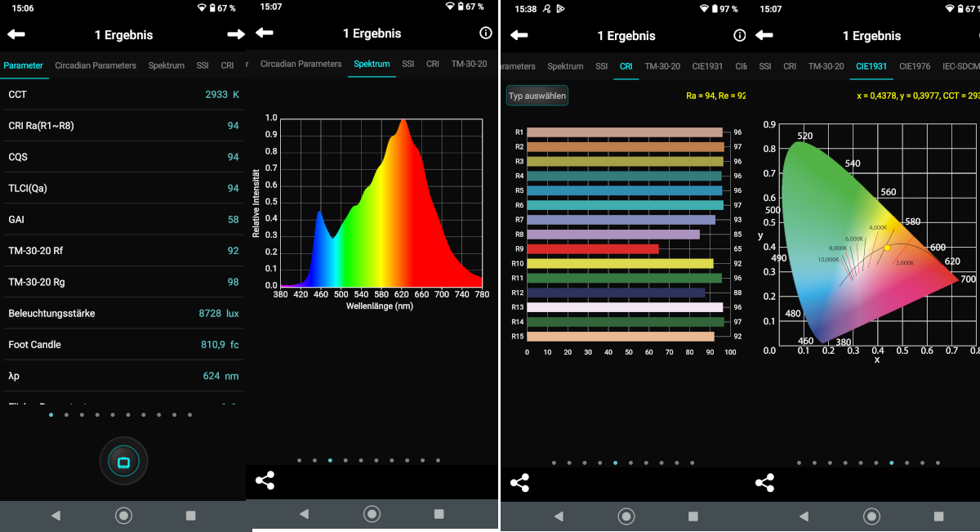Tap Android recents square below the CRI chart screen
The height and width of the screenshot is (532, 980).
point(693,516)
